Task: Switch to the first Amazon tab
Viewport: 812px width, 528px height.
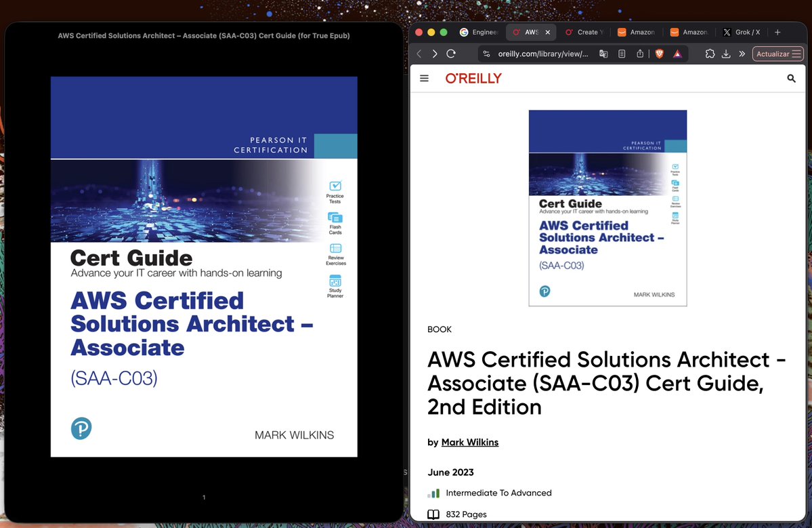Action: pos(637,32)
